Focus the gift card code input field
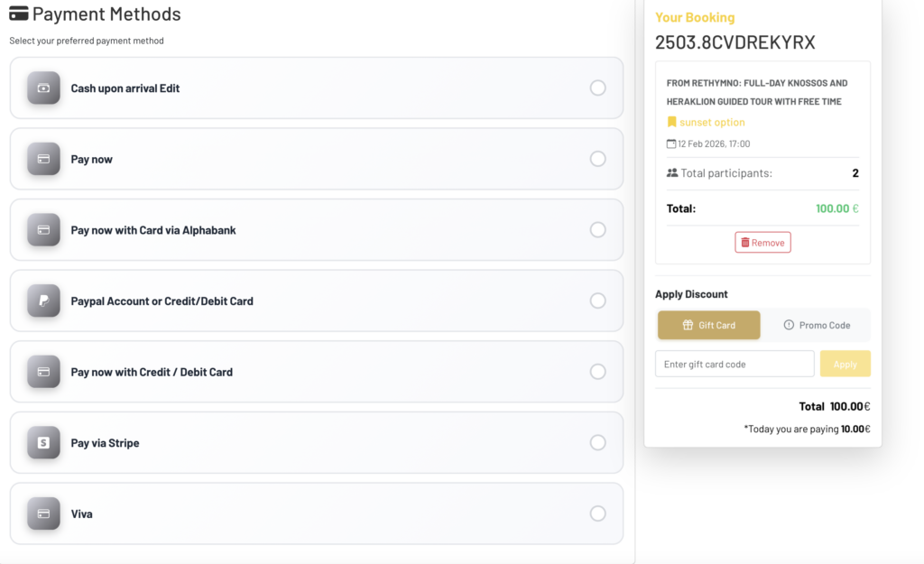Screen dimensions: 924x564 735,364
